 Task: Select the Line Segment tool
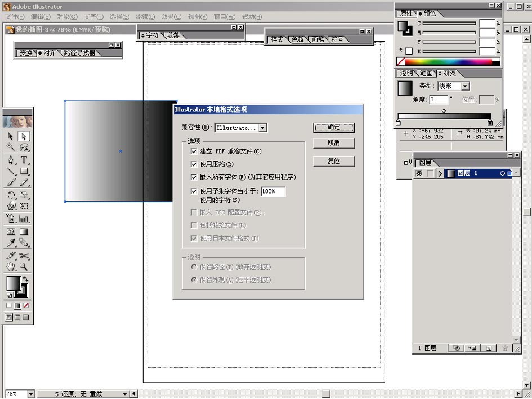pos(11,171)
